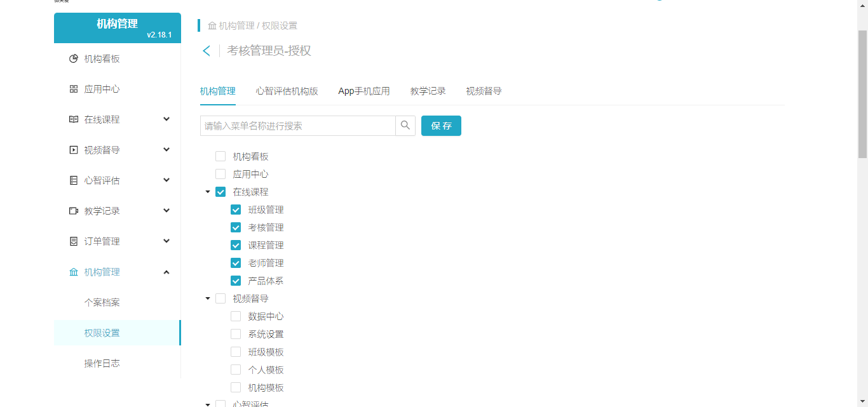Click the 心智评估 sidebar icon
This screenshot has height=407, width=868.
(74, 181)
